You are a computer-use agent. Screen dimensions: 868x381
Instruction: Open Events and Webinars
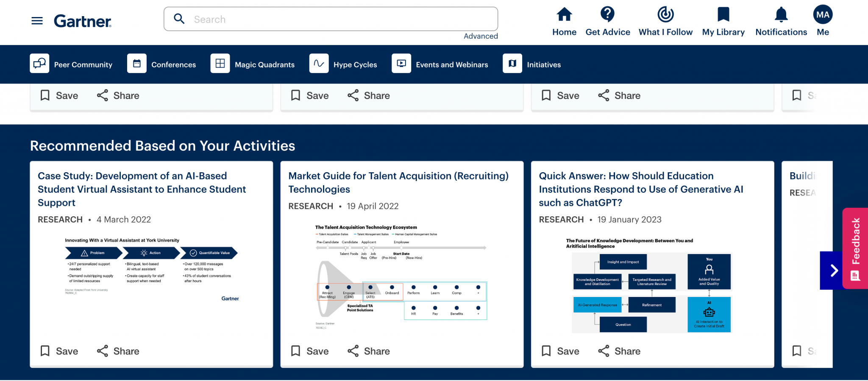point(440,64)
